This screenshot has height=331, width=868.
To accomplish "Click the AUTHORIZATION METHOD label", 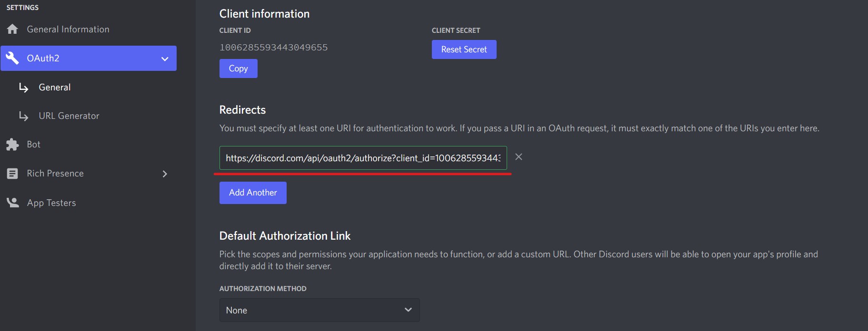I will tap(263, 289).
